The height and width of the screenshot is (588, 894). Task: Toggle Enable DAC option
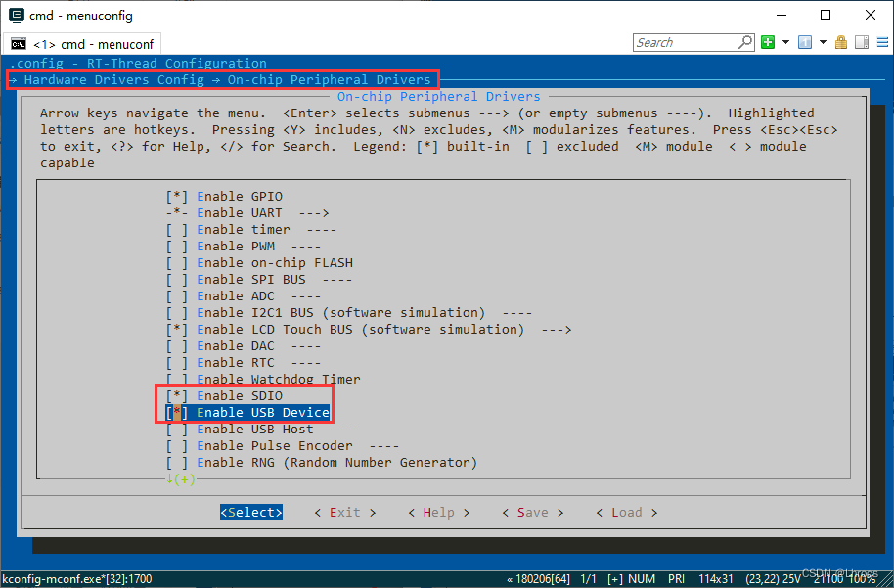(x=244, y=345)
